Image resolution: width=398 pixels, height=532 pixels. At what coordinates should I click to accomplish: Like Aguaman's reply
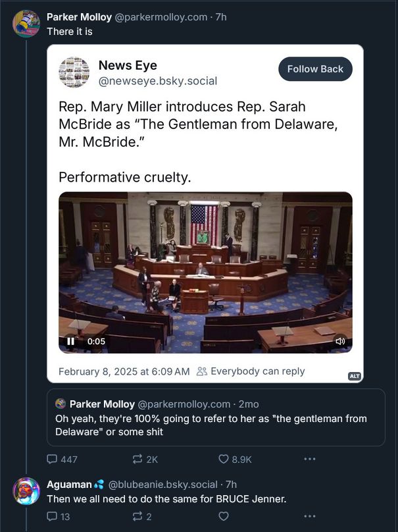click(224, 516)
